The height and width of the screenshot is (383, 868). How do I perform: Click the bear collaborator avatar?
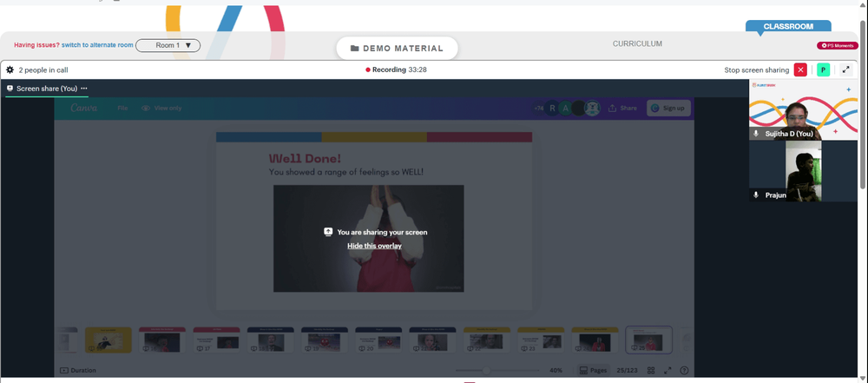coord(592,108)
